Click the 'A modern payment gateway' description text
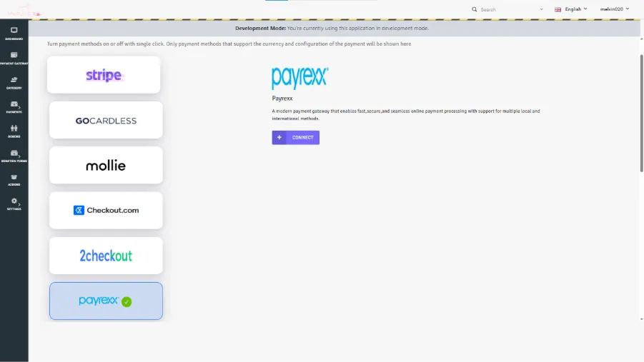The width and height of the screenshot is (644, 362). [406, 114]
